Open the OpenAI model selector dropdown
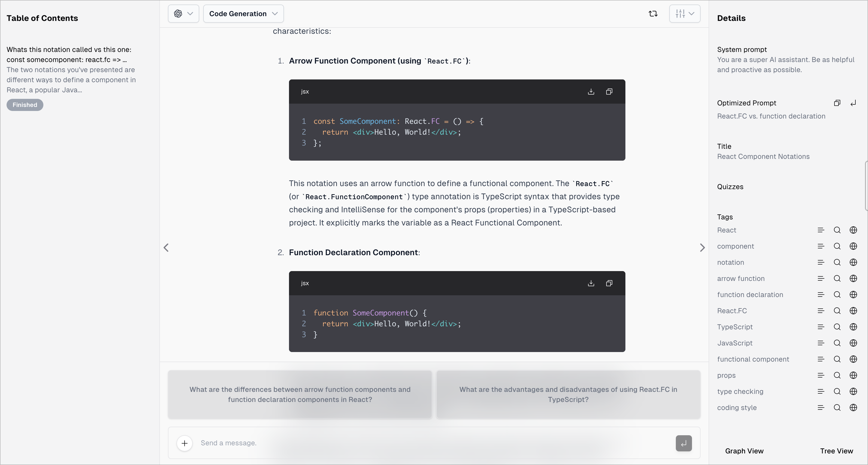 (x=183, y=14)
